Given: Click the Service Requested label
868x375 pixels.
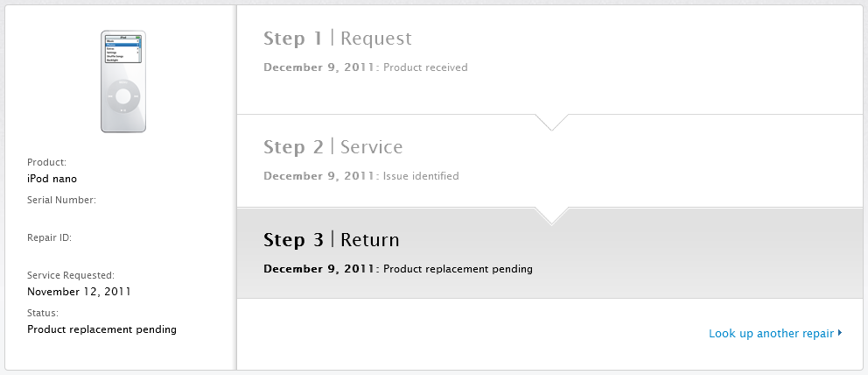Looking at the screenshot, I should pyautogui.click(x=71, y=275).
